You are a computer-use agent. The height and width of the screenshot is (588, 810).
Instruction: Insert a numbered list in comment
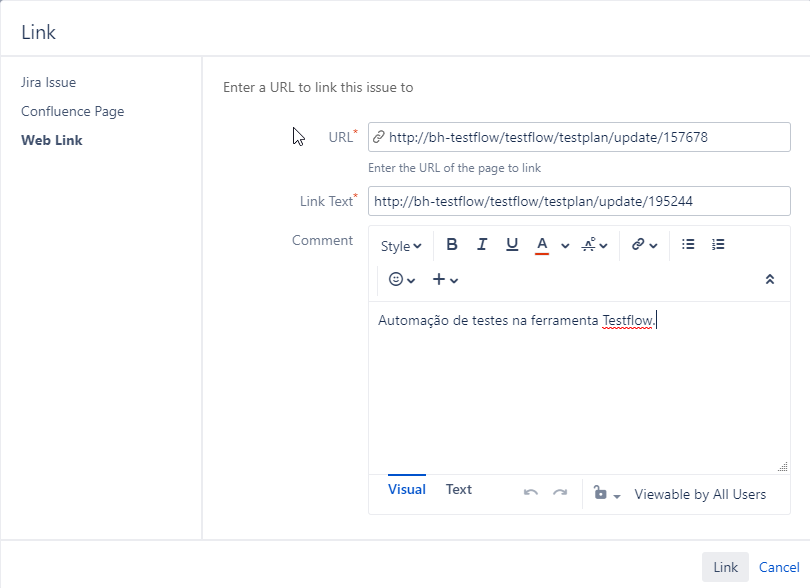718,245
